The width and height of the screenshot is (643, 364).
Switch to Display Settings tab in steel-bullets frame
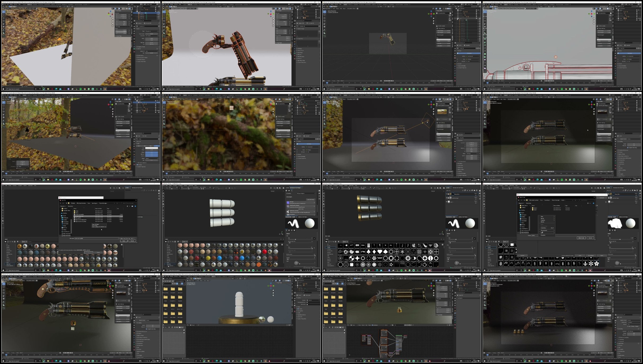click(x=463, y=217)
